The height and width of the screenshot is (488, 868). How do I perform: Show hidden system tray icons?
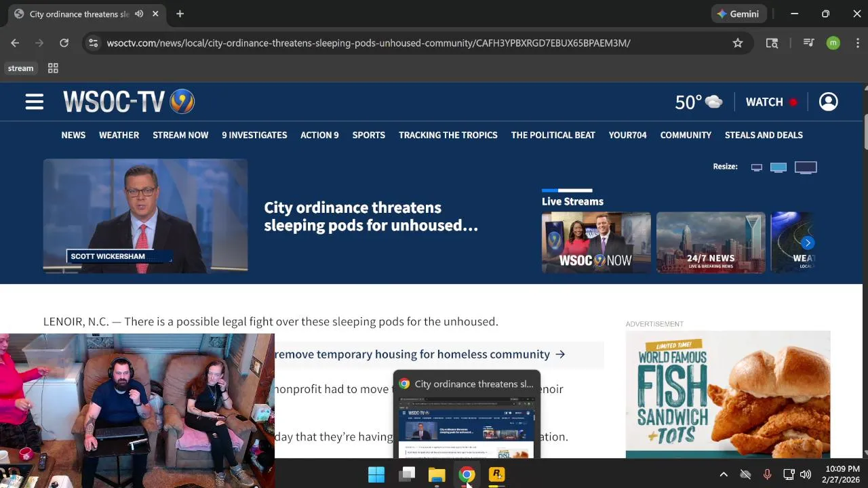pos(724,474)
